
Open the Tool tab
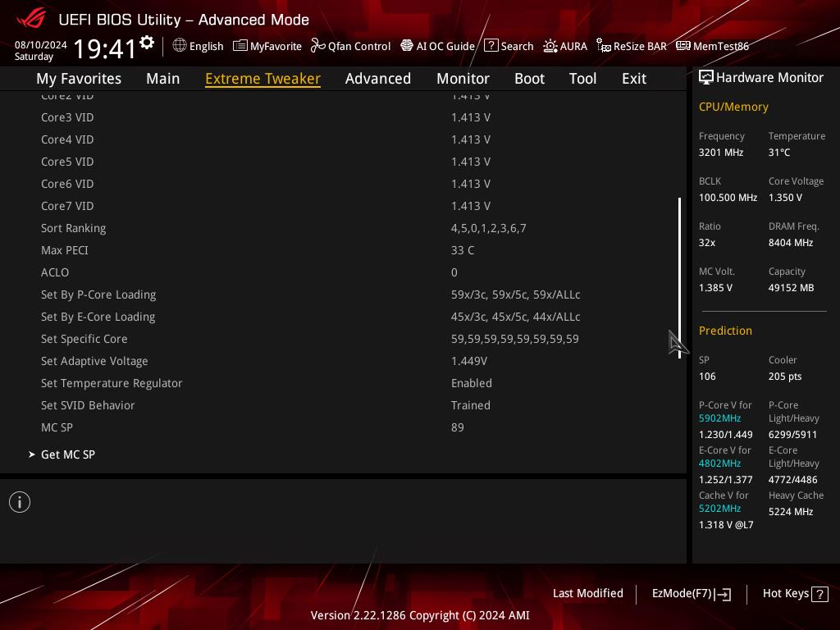click(x=583, y=79)
